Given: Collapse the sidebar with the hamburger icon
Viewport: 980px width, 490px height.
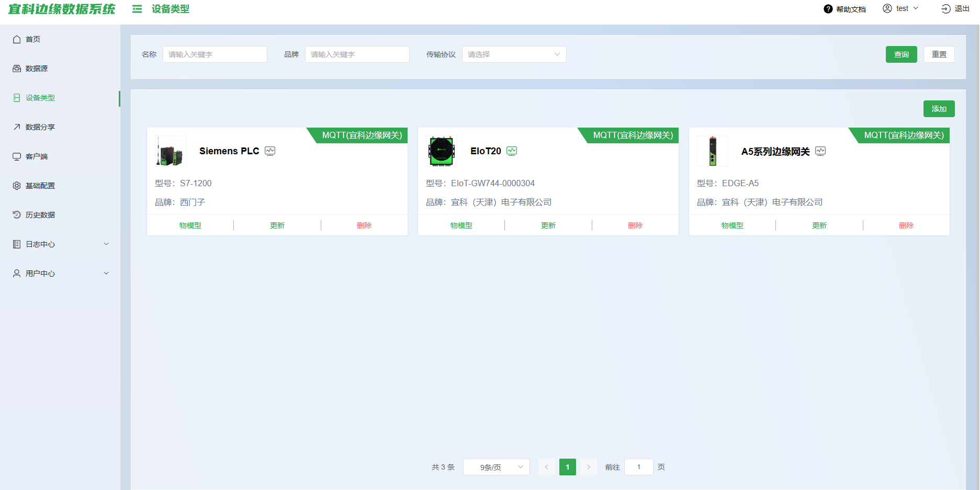Looking at the screenshot, I should point(137,9).
